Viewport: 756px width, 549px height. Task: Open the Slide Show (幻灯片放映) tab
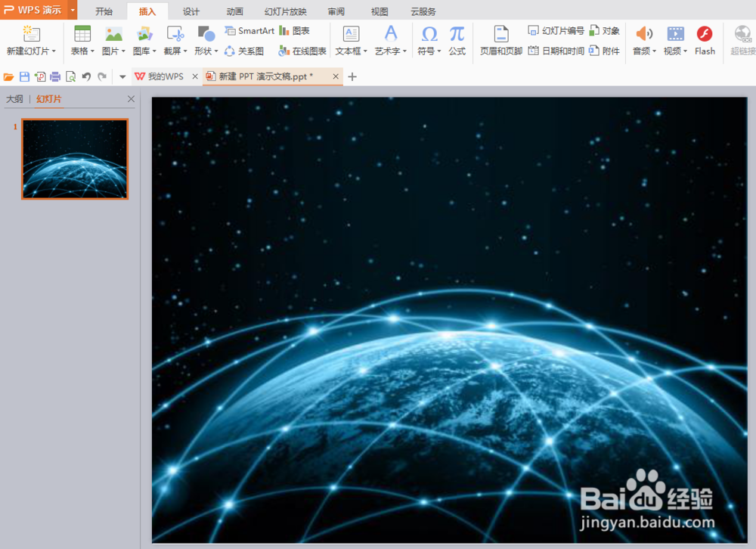coord(286,11)
